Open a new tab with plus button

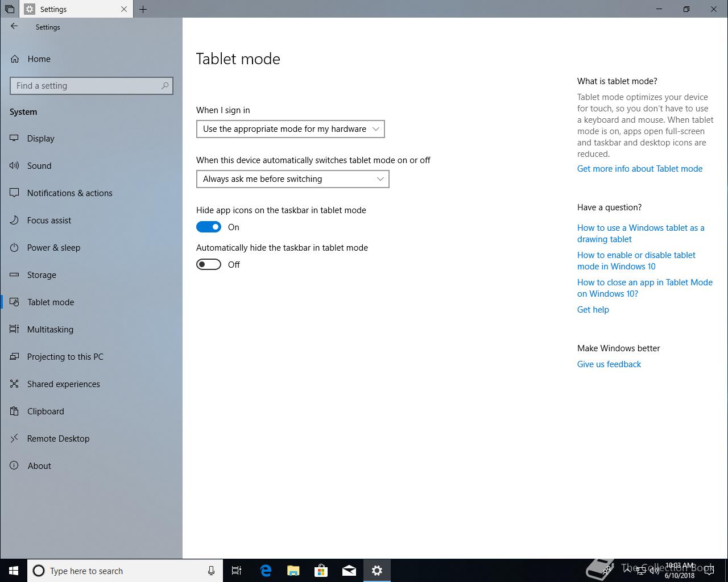click(x=143, y=9)
